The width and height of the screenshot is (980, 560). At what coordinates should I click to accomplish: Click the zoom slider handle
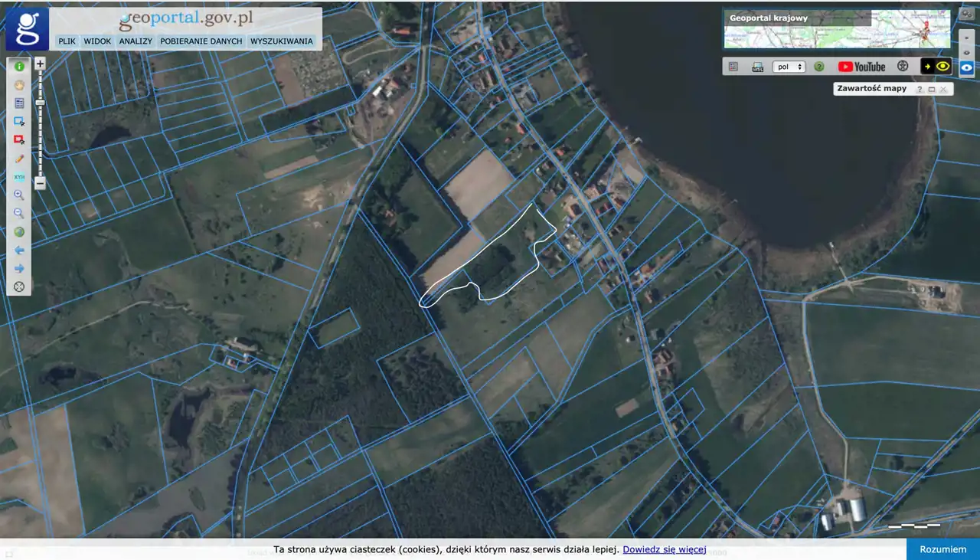pos(40,103)
